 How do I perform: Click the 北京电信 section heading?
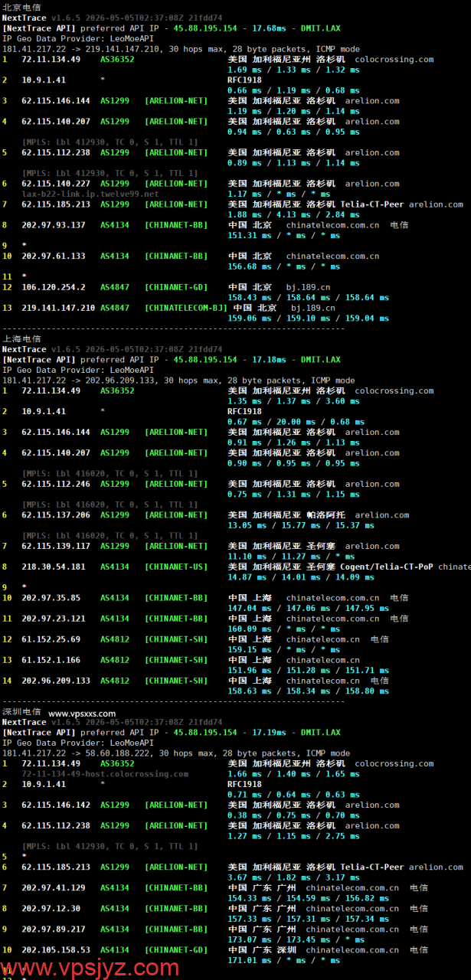coord(21,7)
